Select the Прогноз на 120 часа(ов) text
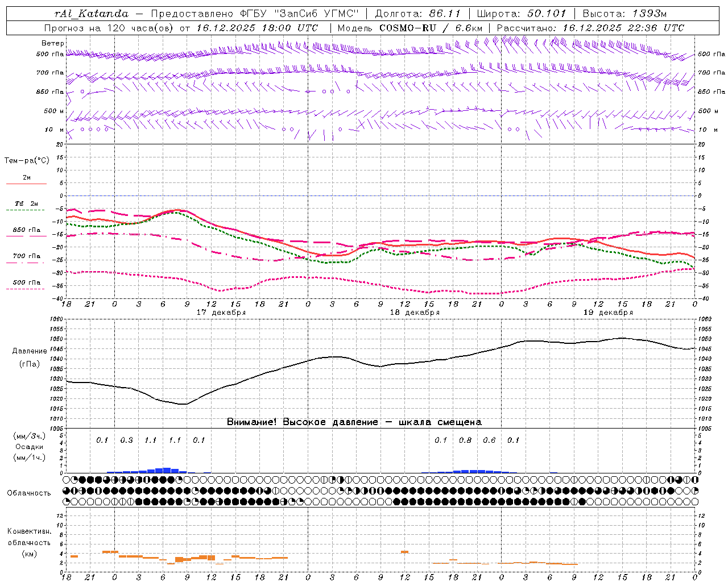 click(110, 28)
